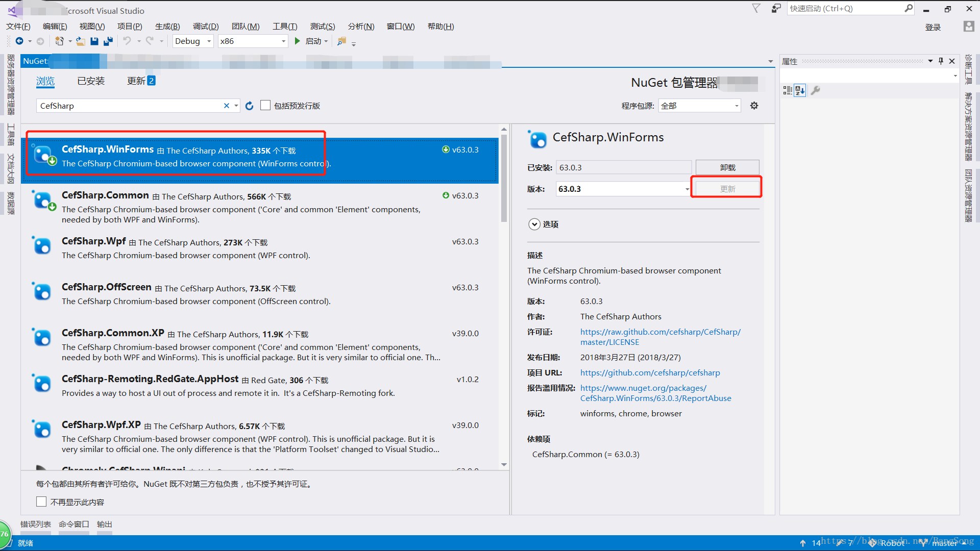Open the CefSharp LICENSE link
This screenshot has width=980, height=551.
click(x=660, y=337)
